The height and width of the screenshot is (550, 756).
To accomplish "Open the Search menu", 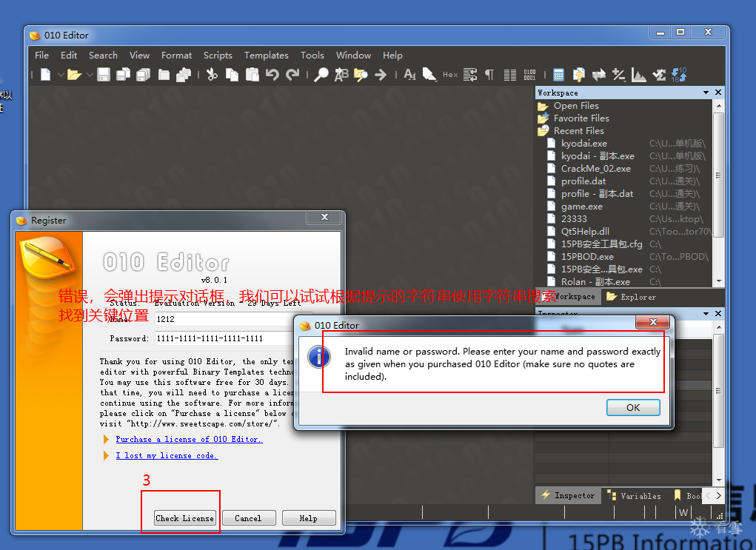I will coord(103,56).
